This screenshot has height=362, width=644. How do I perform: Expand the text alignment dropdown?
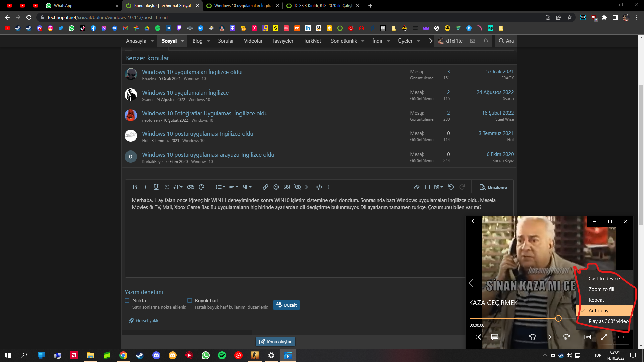[x=234, y=187]
